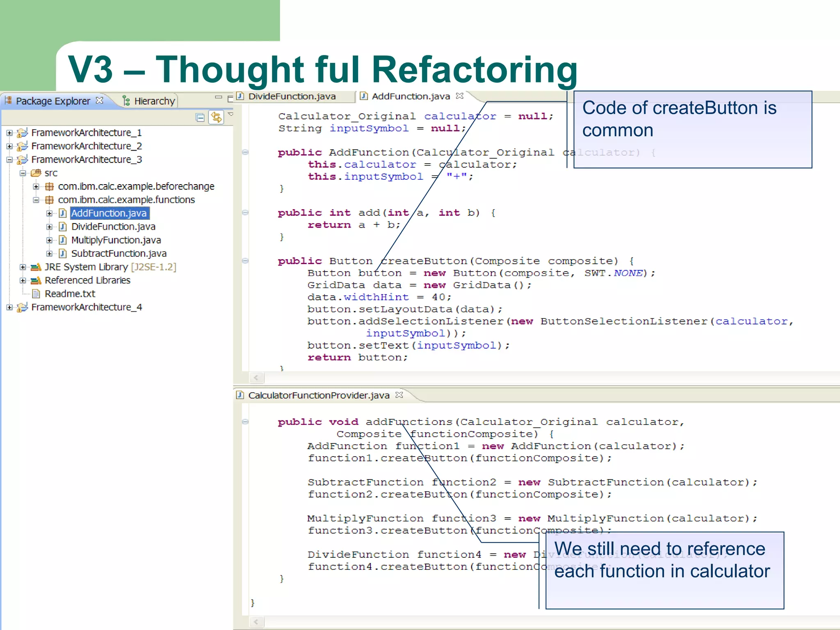Minimize the Package Explorer panel

(x=218, y=97)
